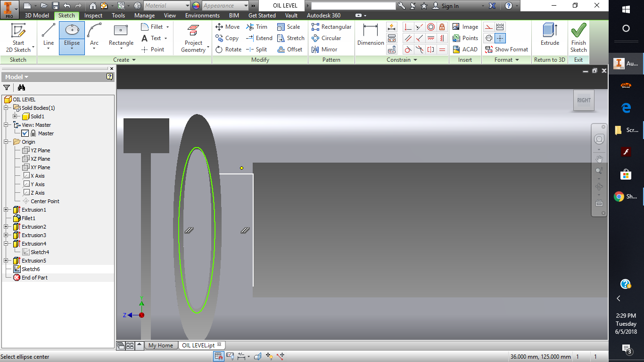Toggle Snap to Grid in status bar
The height and width of the screenshot is (362, 644).
[x=218, y=356]
